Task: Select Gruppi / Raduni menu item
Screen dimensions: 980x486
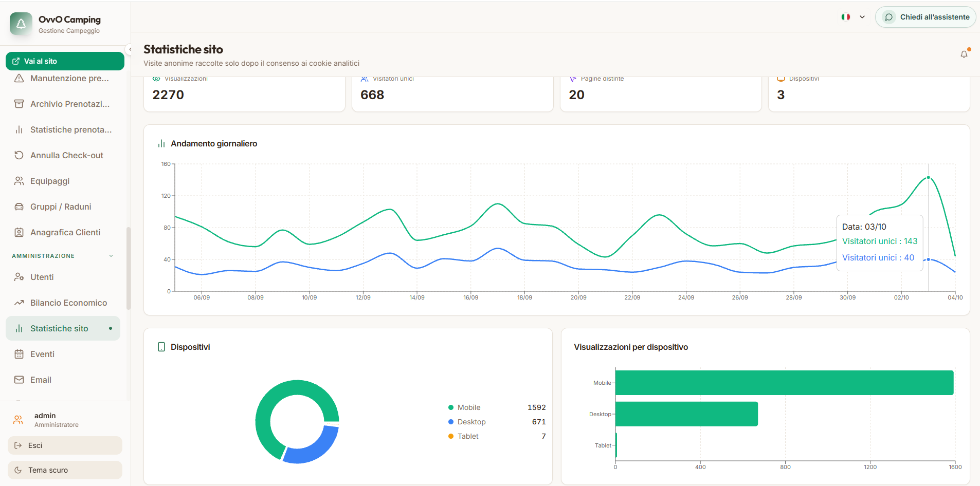Action: point(63,207)
